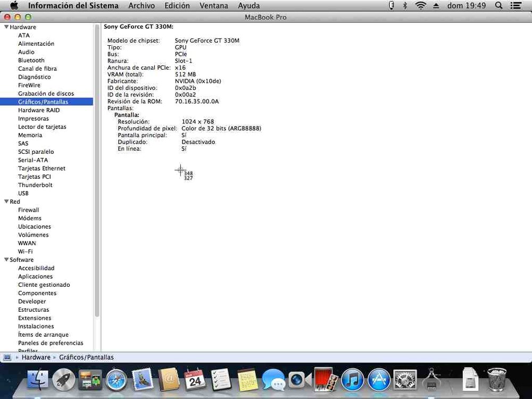The image size is (532, 399).
Task: Open the Ventana menu
Action: click(x=214, y=5)
